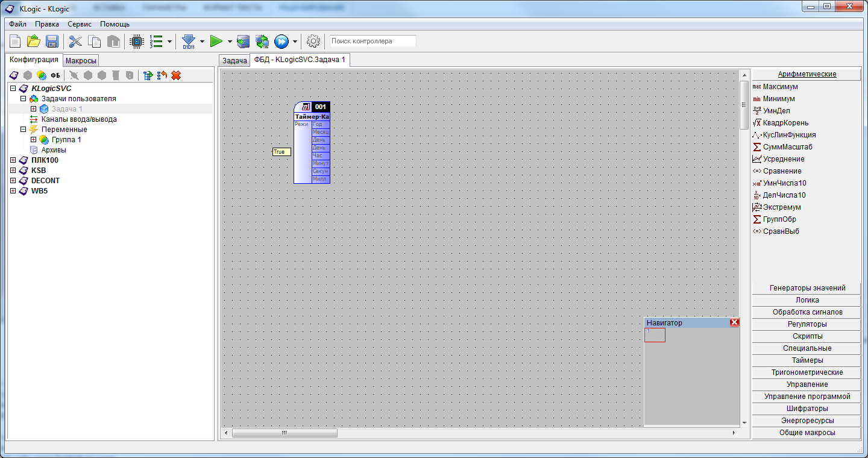Click the red X delete icon in tree toolbar

[176, 75]
